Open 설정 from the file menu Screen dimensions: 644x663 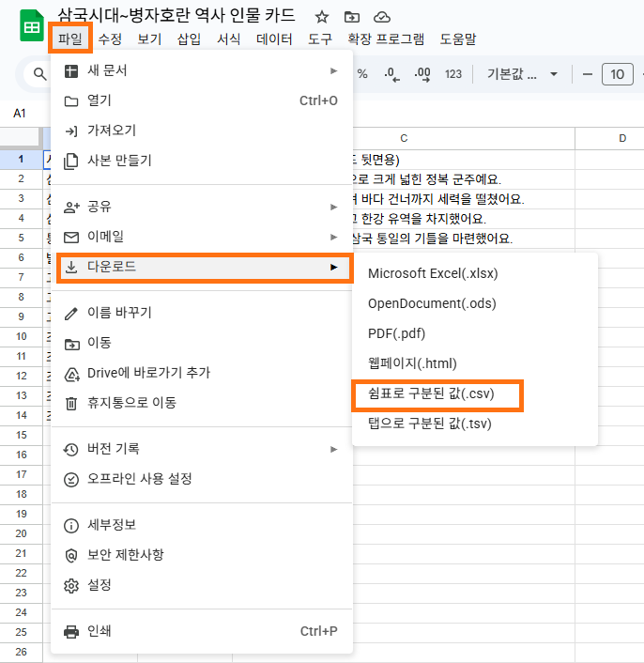click(x=202, y=585)
